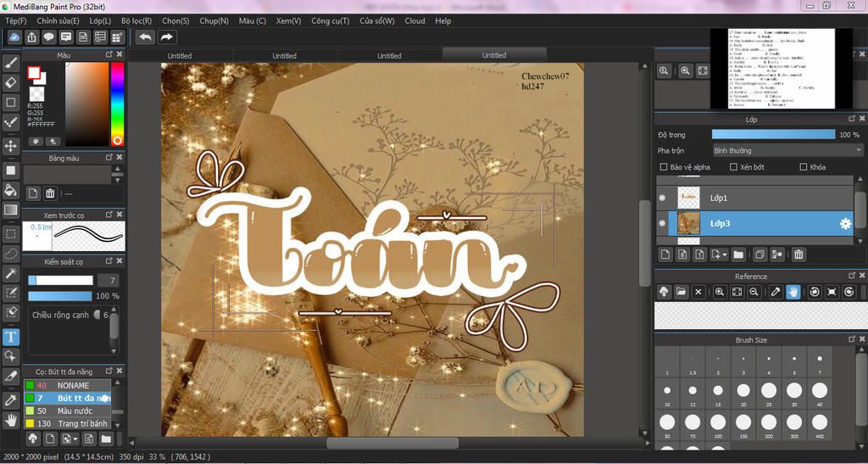Screen dimensions: 868x464
Task: Open the Công cụ(T) menu
Action: (331, 21)
